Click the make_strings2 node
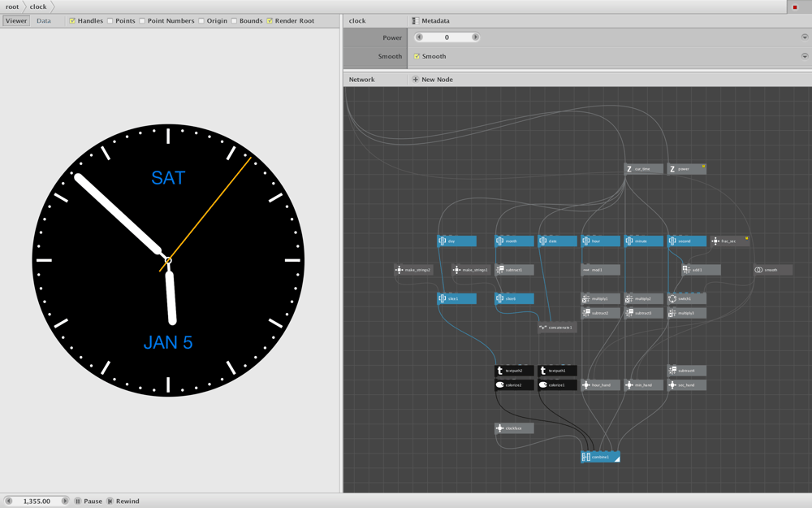 click(414, 270)
